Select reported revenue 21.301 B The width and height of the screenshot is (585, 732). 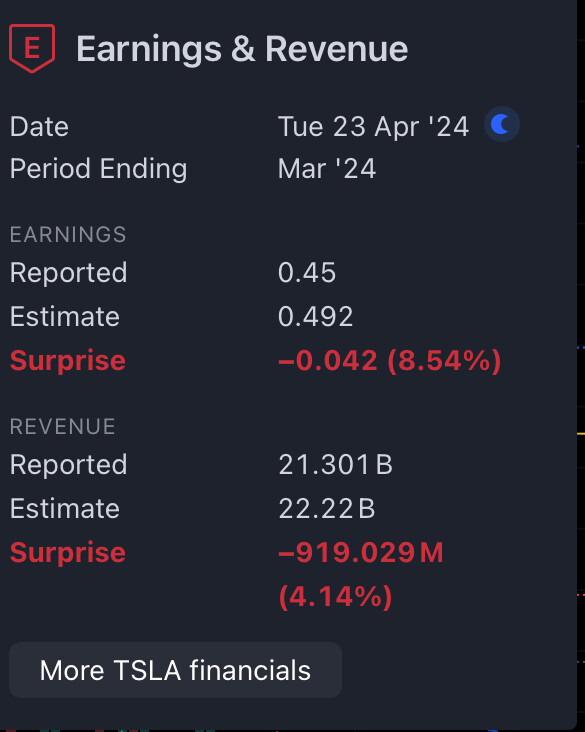[x=335, y=465]
